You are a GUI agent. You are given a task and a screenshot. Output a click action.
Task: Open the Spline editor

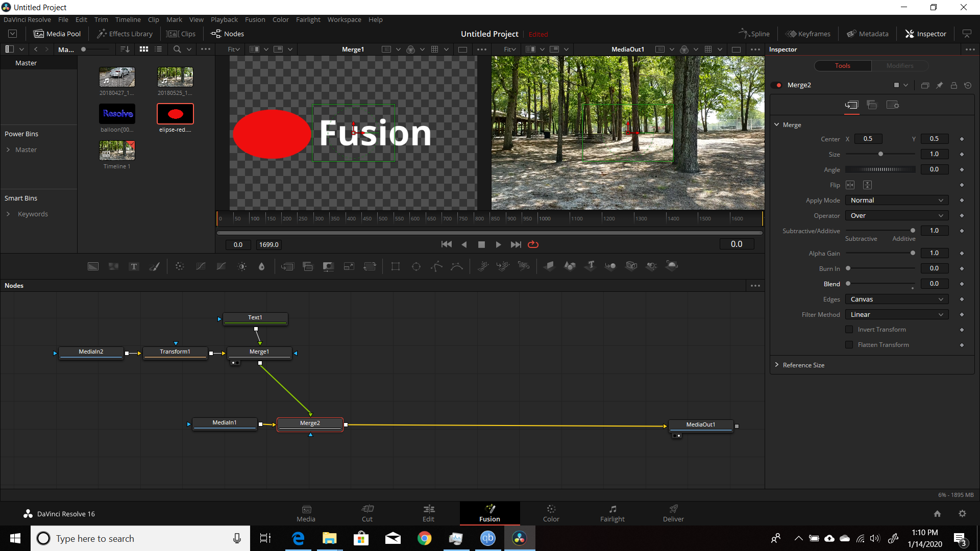click(x=754, y=34)
